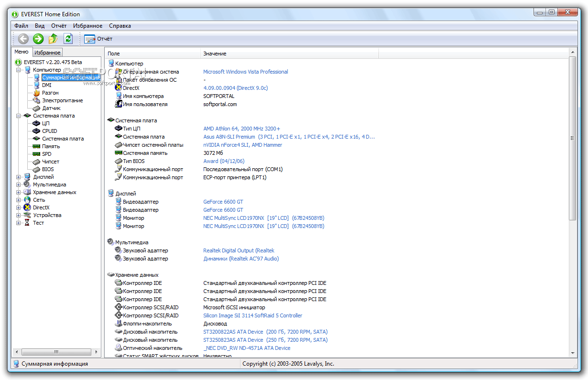Expand the Тест tree node
588x380 pixels.
19,223
